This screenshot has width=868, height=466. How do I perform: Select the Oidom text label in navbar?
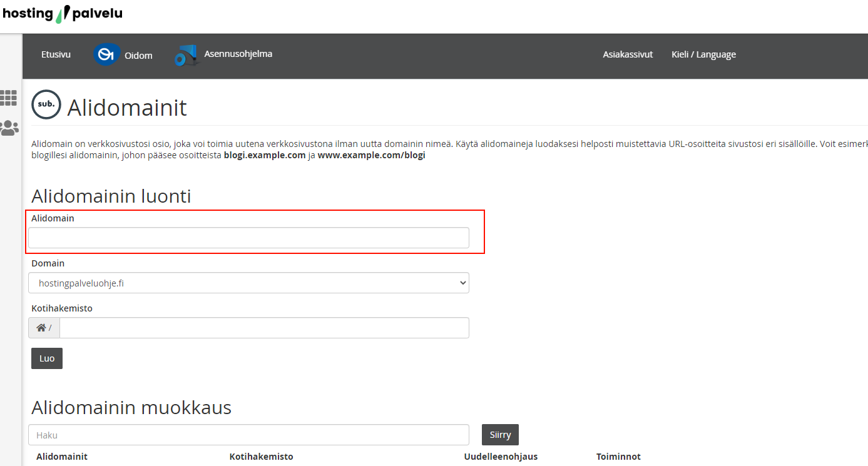pyautogui.click(x=138, y=56)
